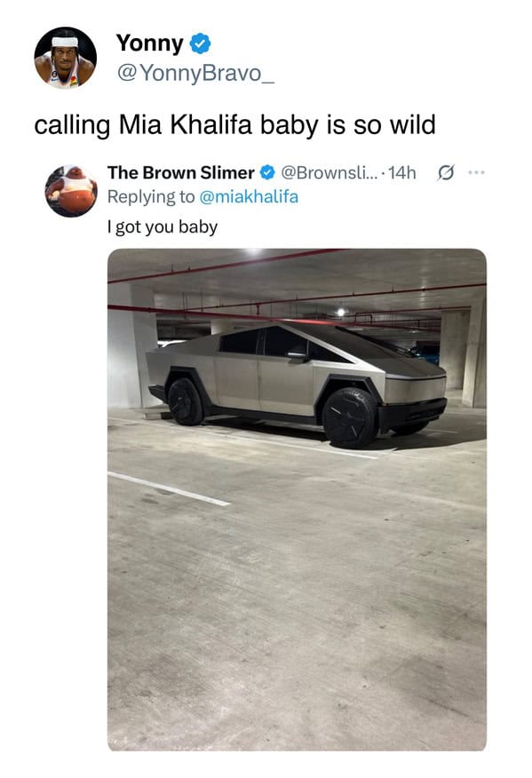This screenshot has height=778, width=532.
Task: Open the @miakhalifa mention link
Action: tap(249, 197)
